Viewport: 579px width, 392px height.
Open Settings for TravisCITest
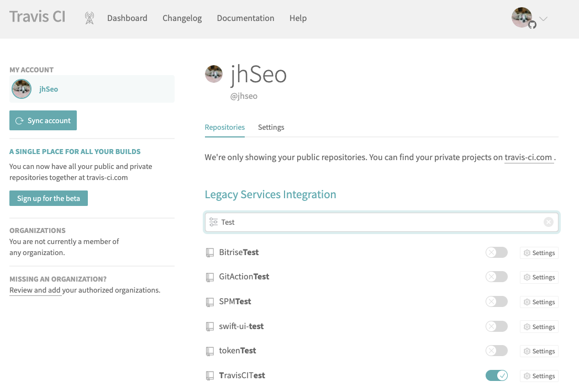539,376
